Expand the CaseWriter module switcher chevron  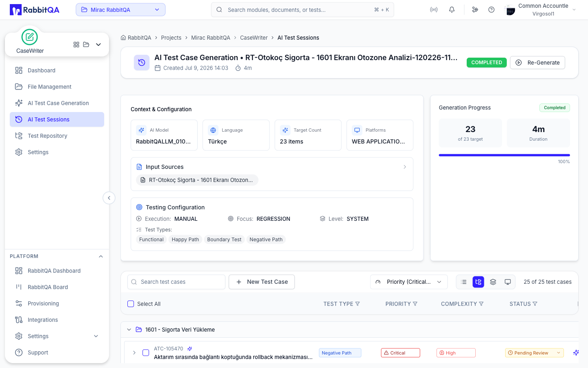point(98,45)
